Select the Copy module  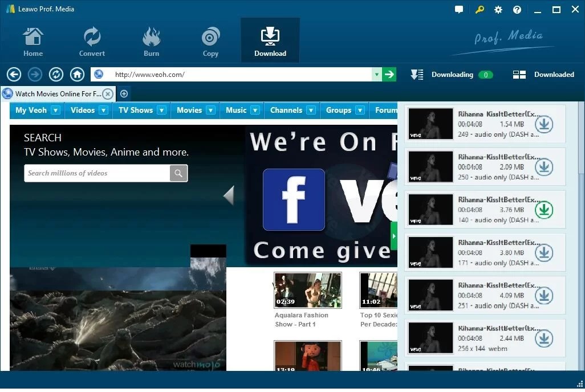[x=210, y=40]
